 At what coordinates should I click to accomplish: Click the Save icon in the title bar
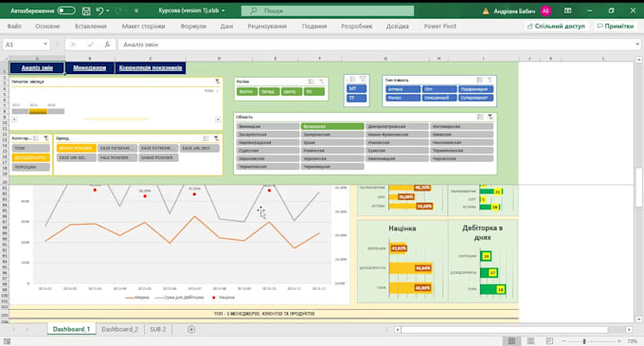coord(86,11)
